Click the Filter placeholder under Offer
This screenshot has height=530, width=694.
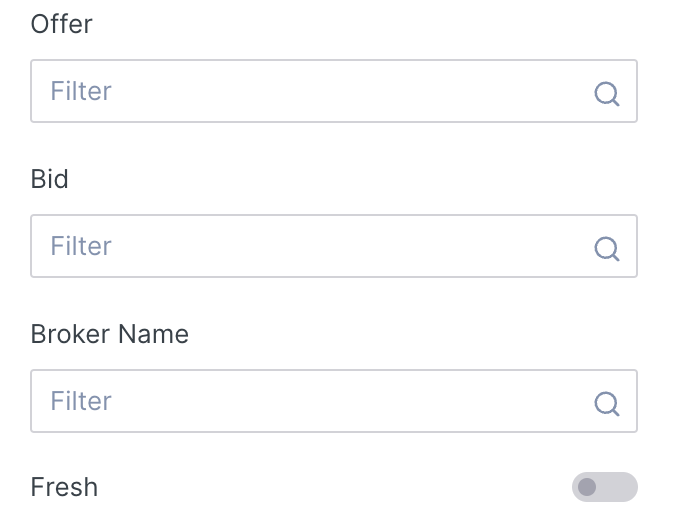pos(81,92)
